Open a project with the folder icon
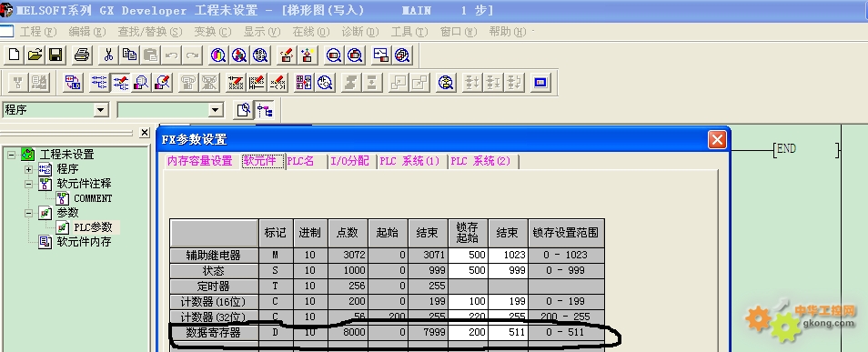Screen dimensions: 868x352 tap(35, 55)
